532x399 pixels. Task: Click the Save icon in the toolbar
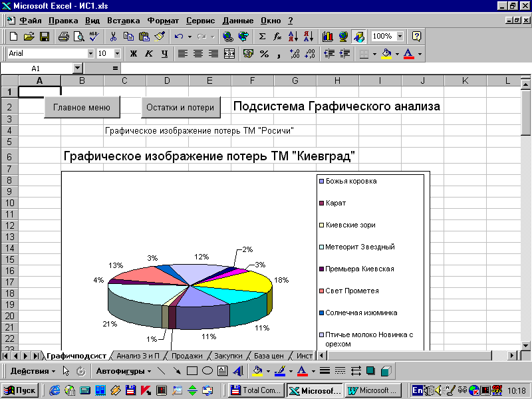click(x=45, y=37)
